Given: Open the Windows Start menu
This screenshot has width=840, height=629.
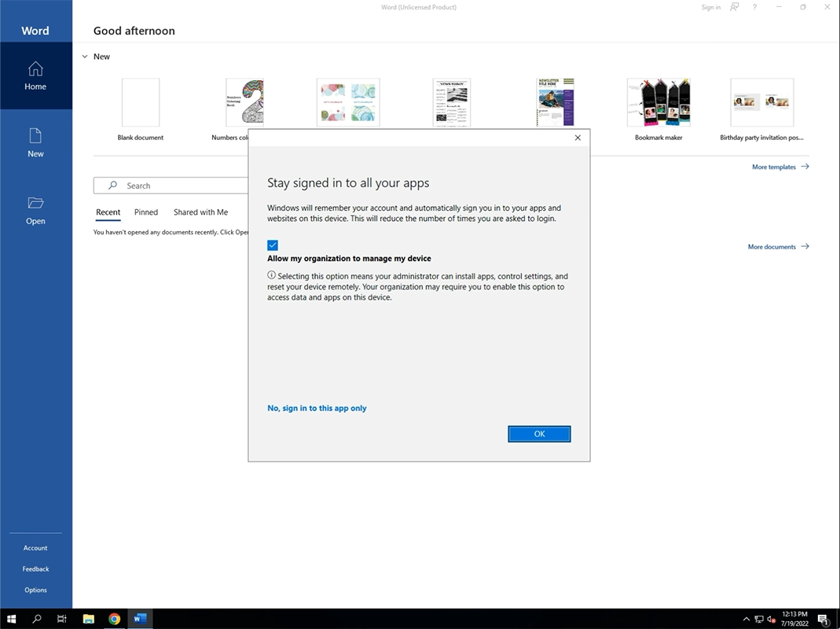Looking at the screenshot, I should [11, 619].
